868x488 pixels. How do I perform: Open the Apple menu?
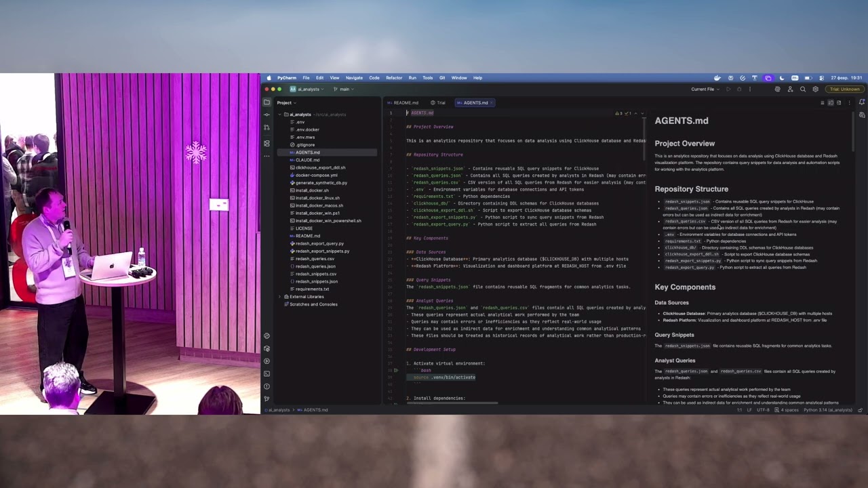(269, 77)
